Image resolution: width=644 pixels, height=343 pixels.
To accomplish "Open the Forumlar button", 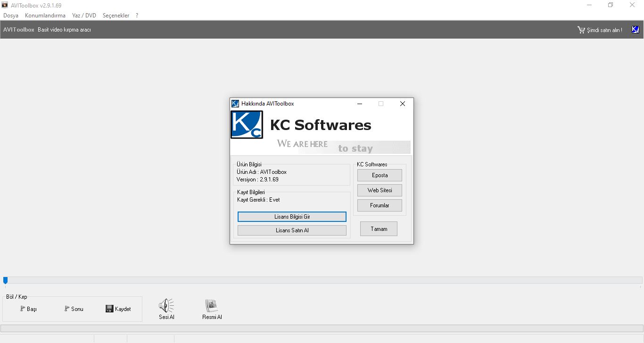I will [380, 205].
